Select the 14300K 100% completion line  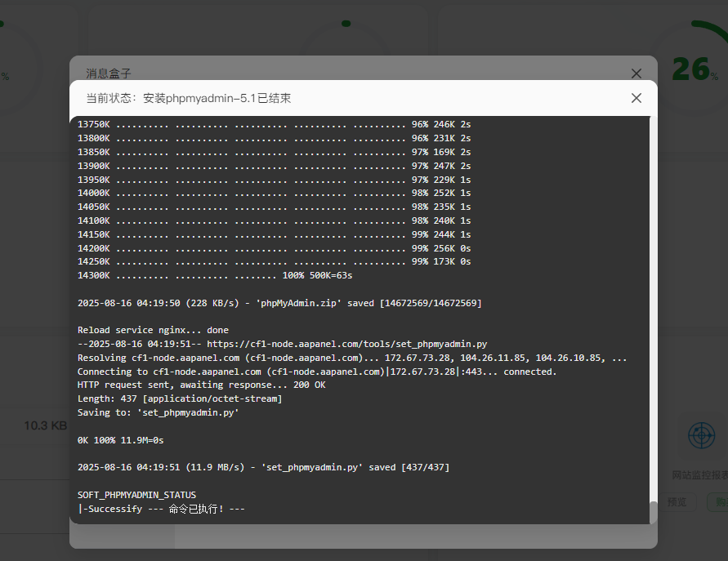point(215,276)
